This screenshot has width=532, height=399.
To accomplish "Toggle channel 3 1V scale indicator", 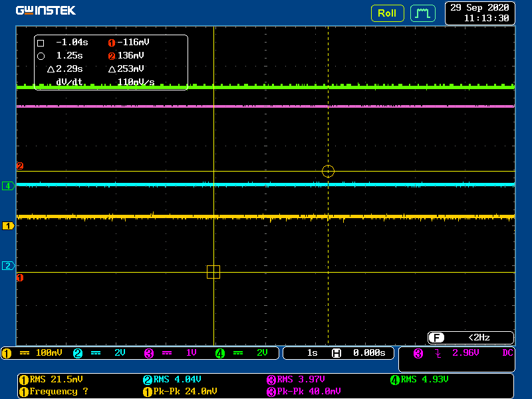I will (x=178, y=353).
